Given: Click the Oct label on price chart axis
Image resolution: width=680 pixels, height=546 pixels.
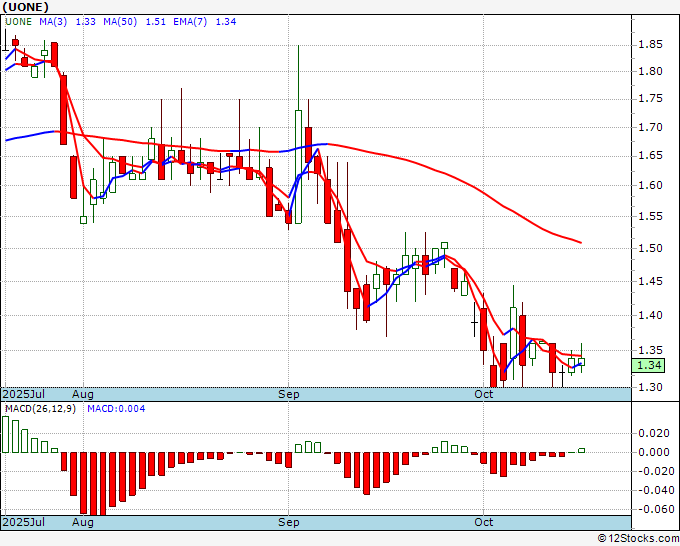Looking at the screenshot, I should click(484, 394).
